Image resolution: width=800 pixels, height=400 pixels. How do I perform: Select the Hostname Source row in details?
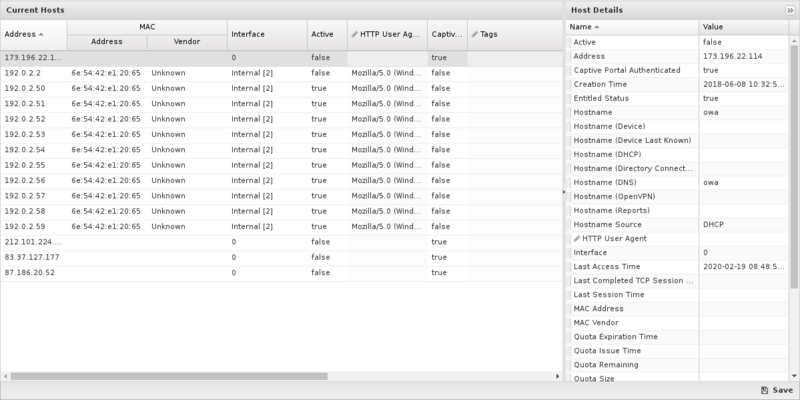click(x=632, y=225)
